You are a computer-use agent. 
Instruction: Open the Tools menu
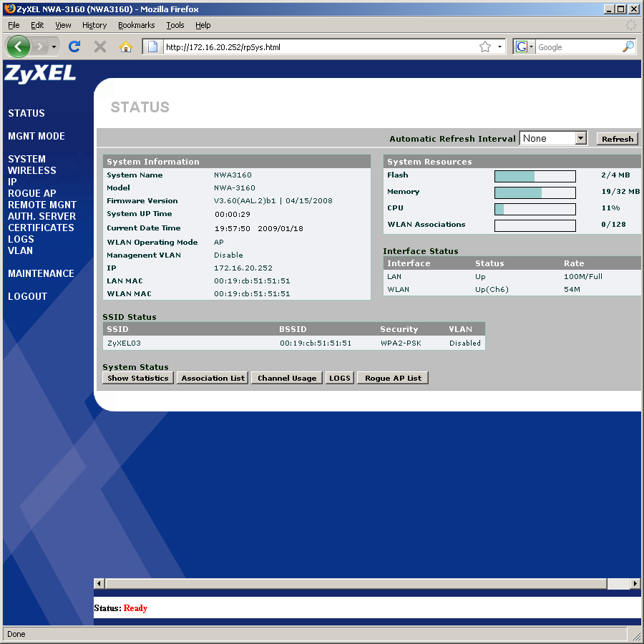tap(175, 25)
